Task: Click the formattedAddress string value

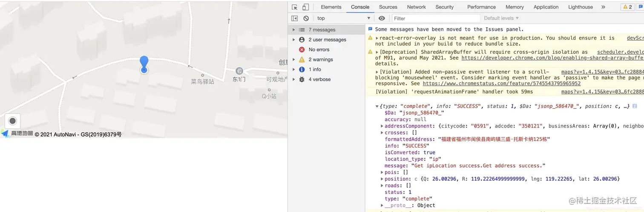Action: [x=494, y=139]
